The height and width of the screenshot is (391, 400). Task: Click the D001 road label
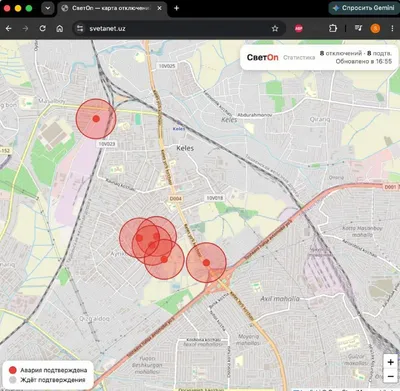[x=390, y=187]
